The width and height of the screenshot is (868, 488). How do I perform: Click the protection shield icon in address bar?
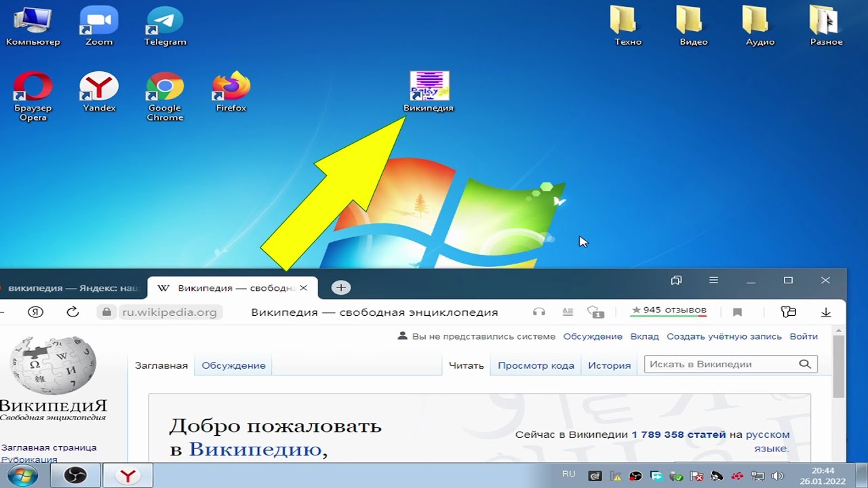pos(595,312)
